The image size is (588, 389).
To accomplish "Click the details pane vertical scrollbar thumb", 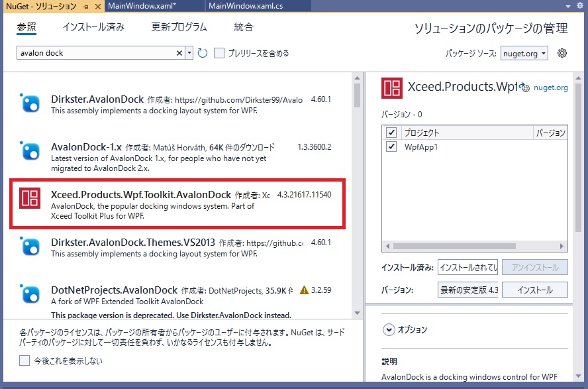I will [x=578, y=158].
